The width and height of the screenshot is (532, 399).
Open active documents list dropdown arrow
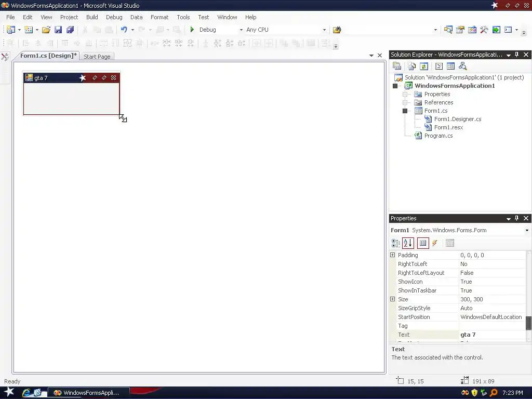click(371, 55)
